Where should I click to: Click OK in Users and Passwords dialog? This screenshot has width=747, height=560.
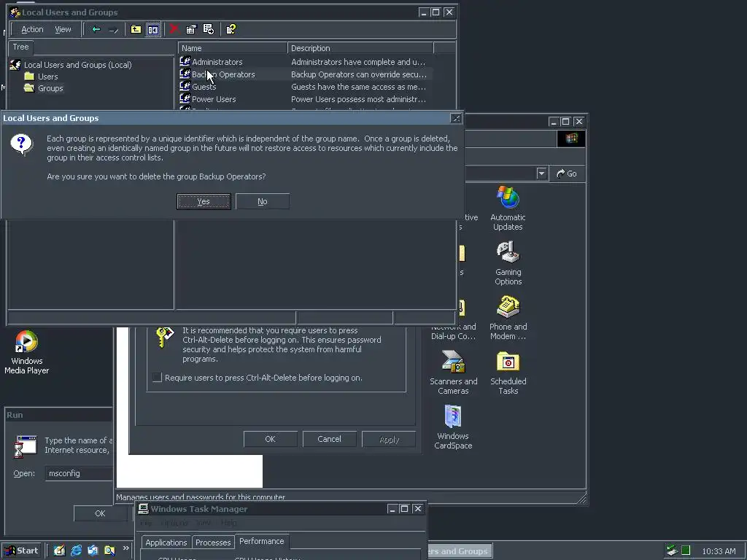(270, 439)
